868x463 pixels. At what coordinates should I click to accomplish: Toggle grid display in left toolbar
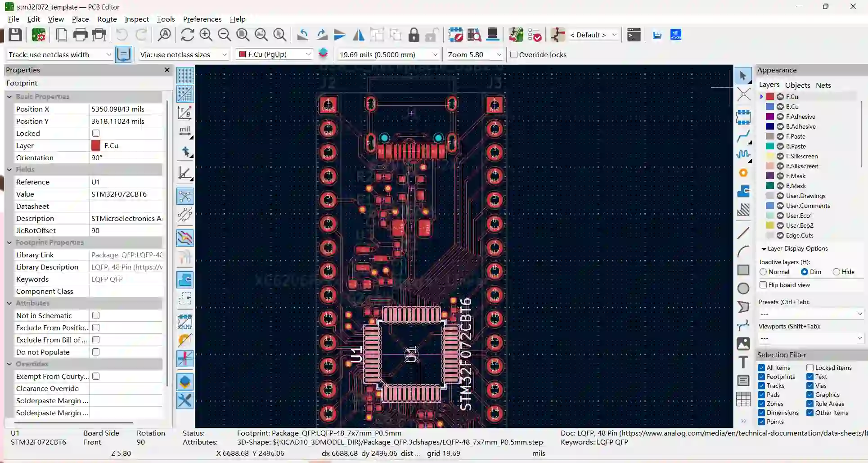coord(185,76)
